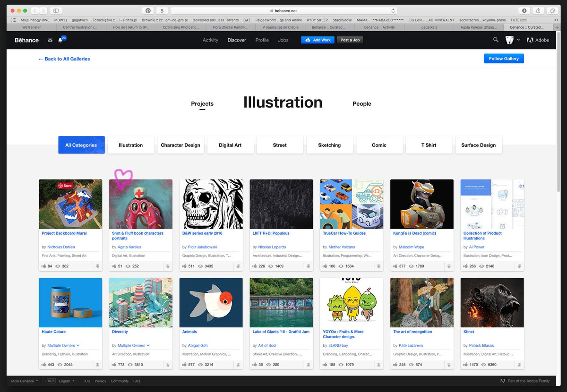Image resolution: width=567 pixels, height=392 pixels.
Task: Click the Adobe logo in the header
Action: point(538,40)
